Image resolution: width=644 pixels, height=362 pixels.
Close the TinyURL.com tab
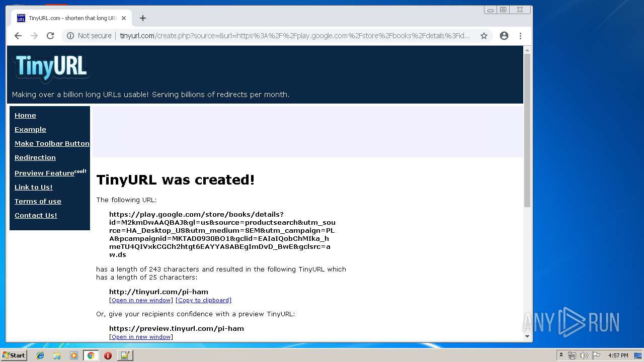click(124, 18)
